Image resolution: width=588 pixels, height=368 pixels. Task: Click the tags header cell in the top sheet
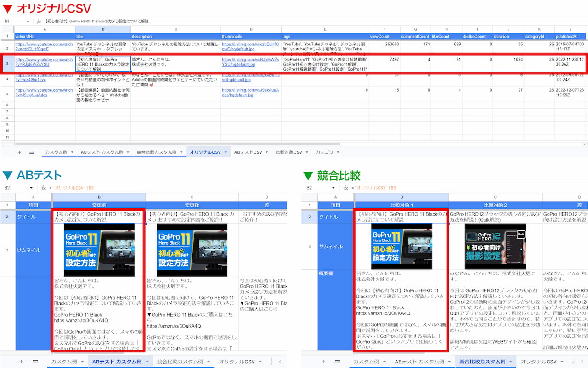click(325, 36)
